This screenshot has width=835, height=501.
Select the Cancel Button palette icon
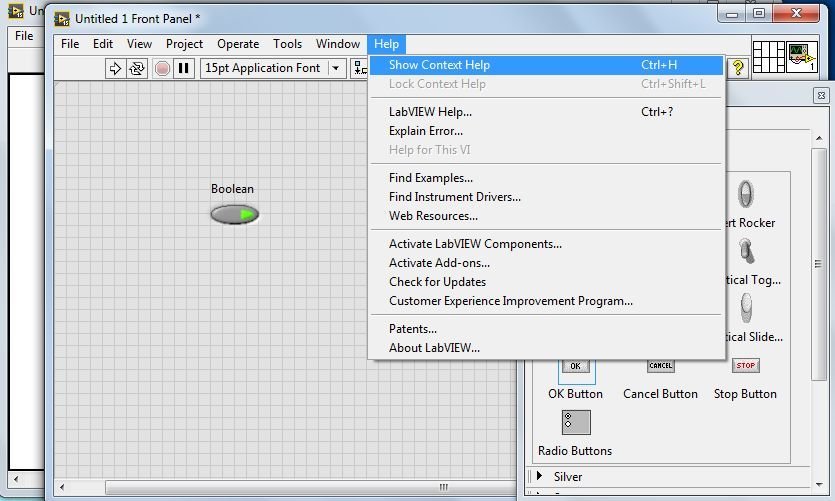point(660,366)
